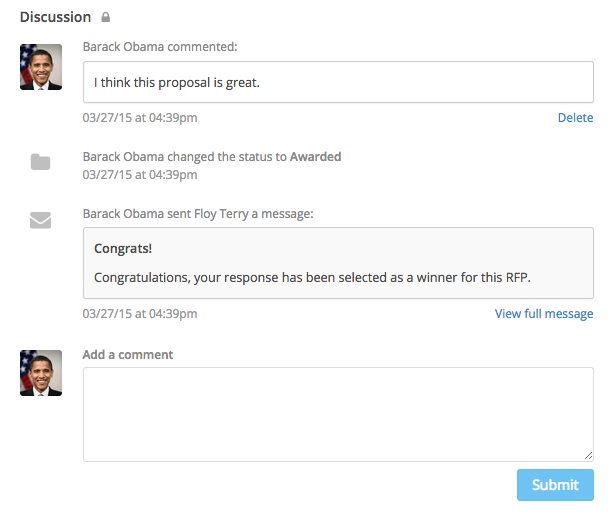The height and width of the screenshot is (516, 612).
Task: Open View full message link
Action: [x=544, y=313]
